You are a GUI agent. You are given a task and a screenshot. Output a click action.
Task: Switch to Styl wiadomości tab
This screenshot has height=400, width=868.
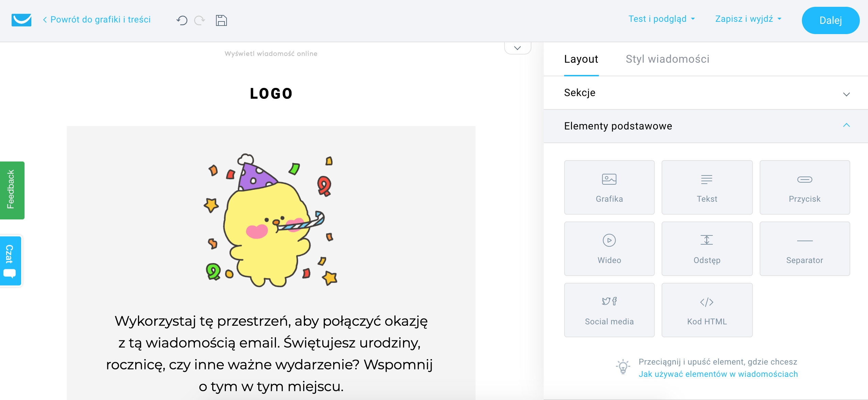tap(667, 59)
